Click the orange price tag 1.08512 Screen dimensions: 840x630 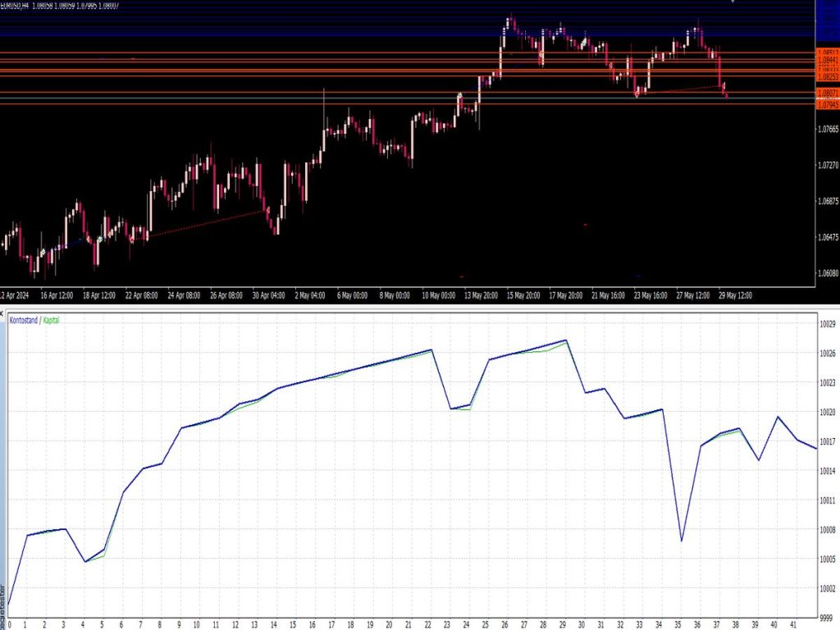pos(827,50)
